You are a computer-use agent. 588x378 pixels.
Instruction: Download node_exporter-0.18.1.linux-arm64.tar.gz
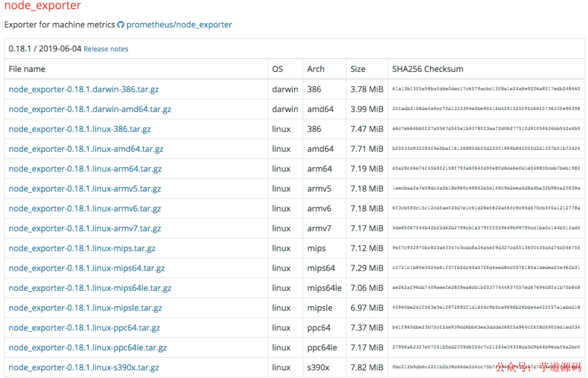(x=85, y=169)
